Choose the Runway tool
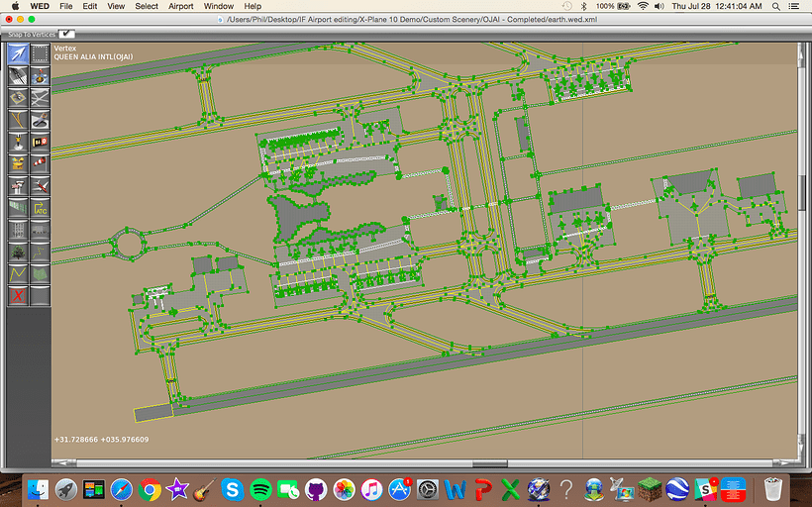This screenshot has height=507, width=812. point(18,75)
